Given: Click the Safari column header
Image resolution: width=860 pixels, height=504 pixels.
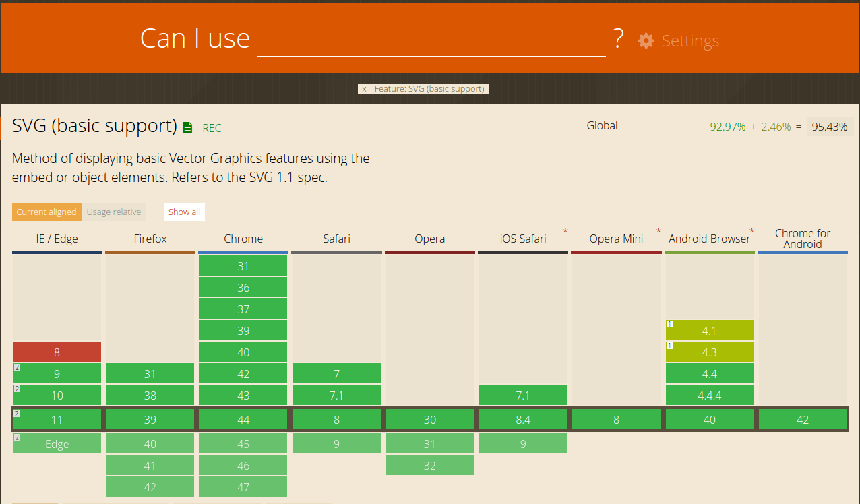Looking at the screenshot, I should pos(336,239).
